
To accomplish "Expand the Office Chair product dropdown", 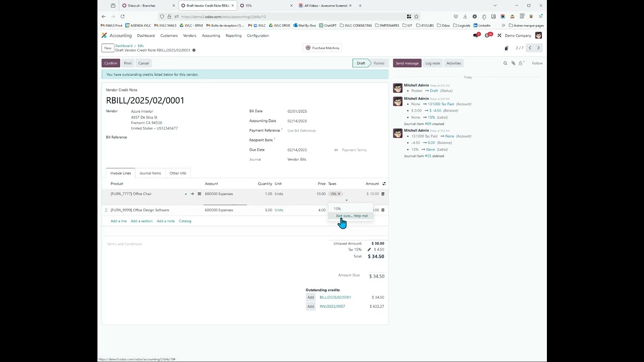I will click(x=186, y=194).
